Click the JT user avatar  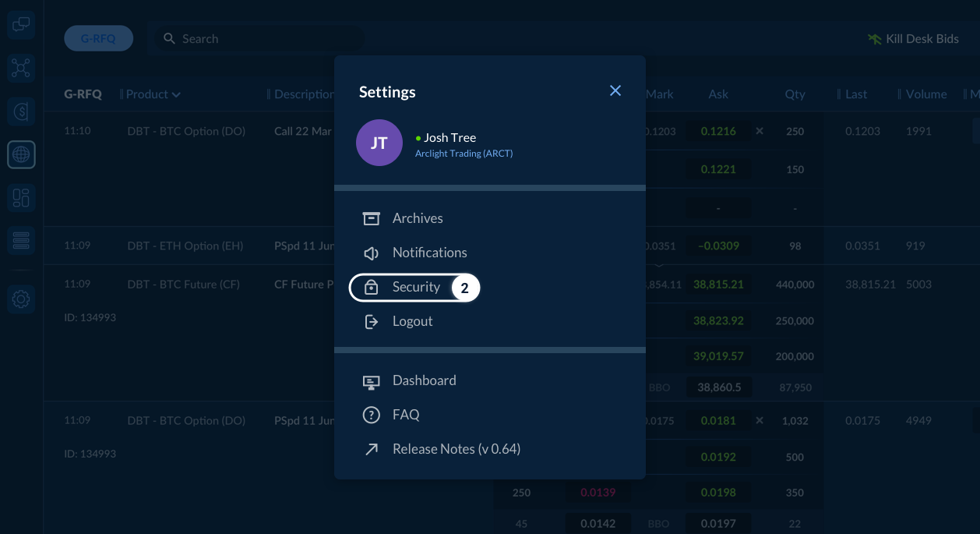[379, 143]
